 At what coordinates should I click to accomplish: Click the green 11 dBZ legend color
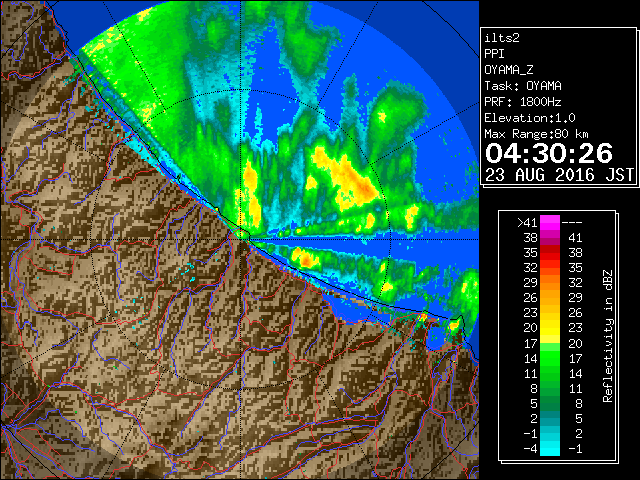[x=550, y=373]
